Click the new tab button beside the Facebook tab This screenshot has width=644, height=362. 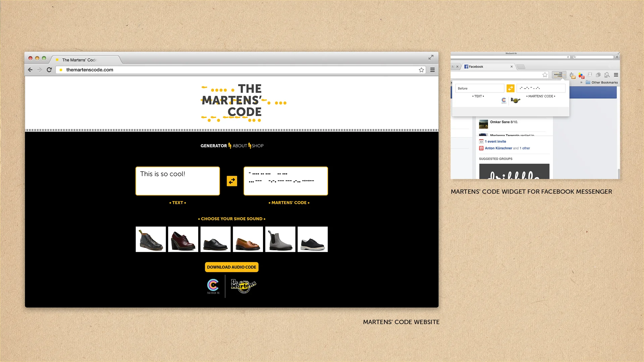click(x=521, y=67)
